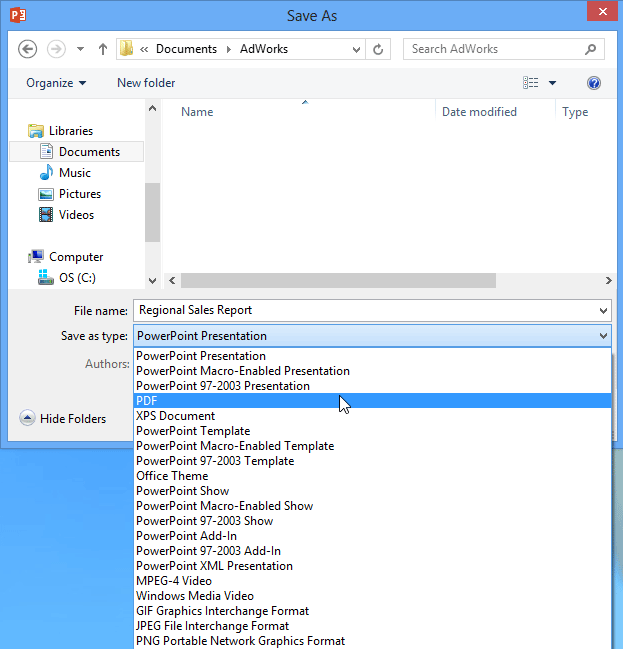
Task: Choose JPEG File Interchange Format type
Action: (x=373, y=626)
